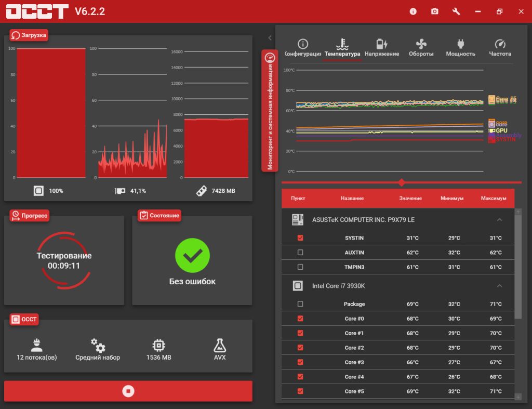Take a screenshot with the camera icon
Image resolution: width=532 pixels, height=409 pixels.
[x=435, y=11]
